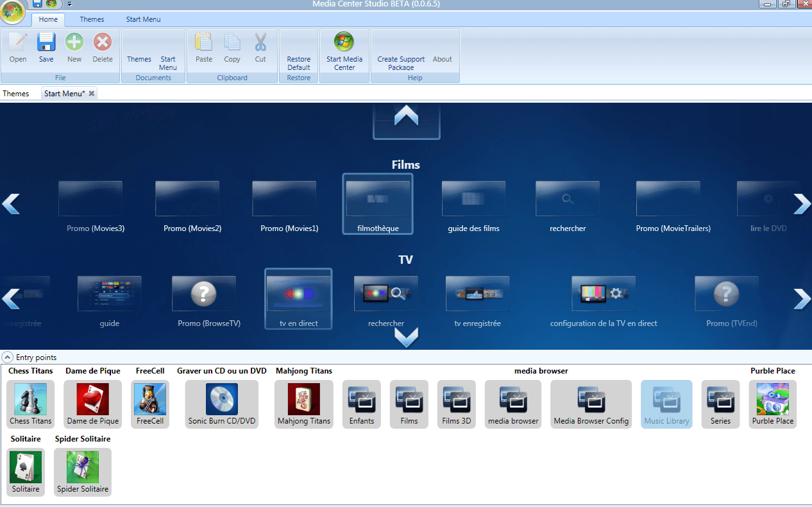Select configuration de la TV en direct tile
The height and width of the screenshot is (507, 812).
pos(604,302)
